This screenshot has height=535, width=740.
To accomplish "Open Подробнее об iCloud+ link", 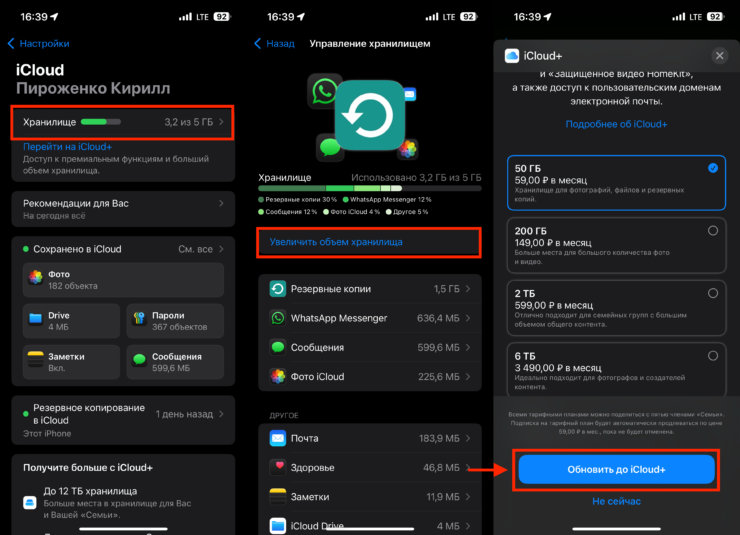I will click(616, 124).
